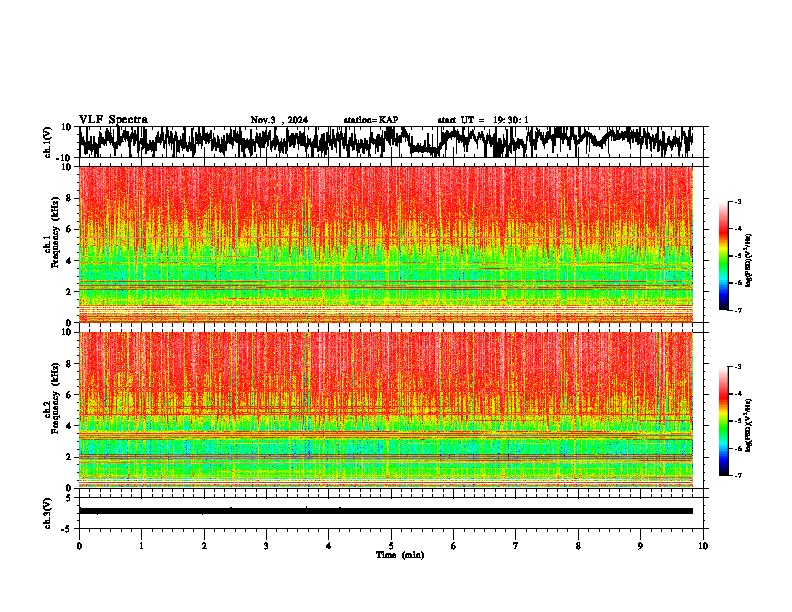Click the ch.3 voltage trace black band
Image resolution: width=792 pixels, height=612 pixels.
tap(386, 511)
